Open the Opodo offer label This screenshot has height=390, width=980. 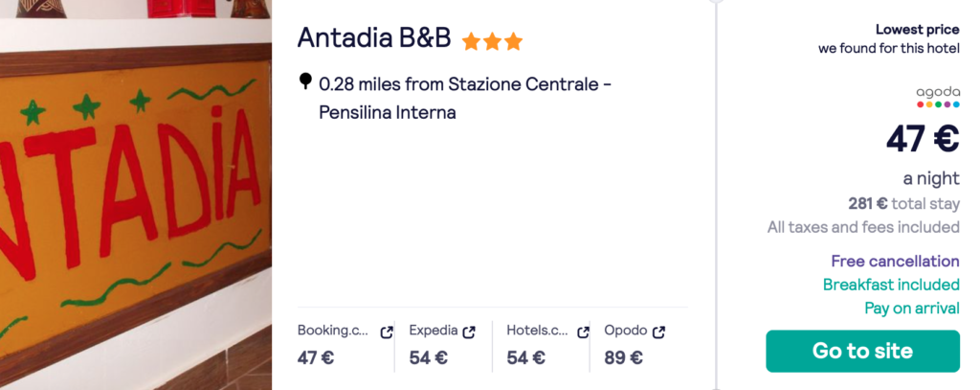click(x=625, y=332)
